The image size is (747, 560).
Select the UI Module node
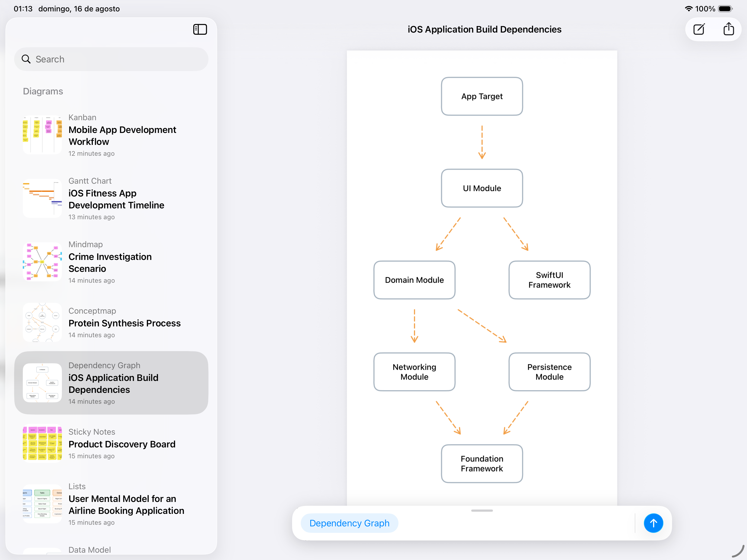(x=482, y=188)
